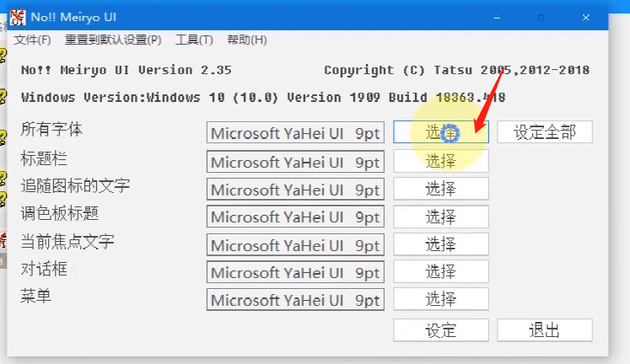Click 选择 button for 调色板标题
The image size is (630, 364).
[441, 217]
